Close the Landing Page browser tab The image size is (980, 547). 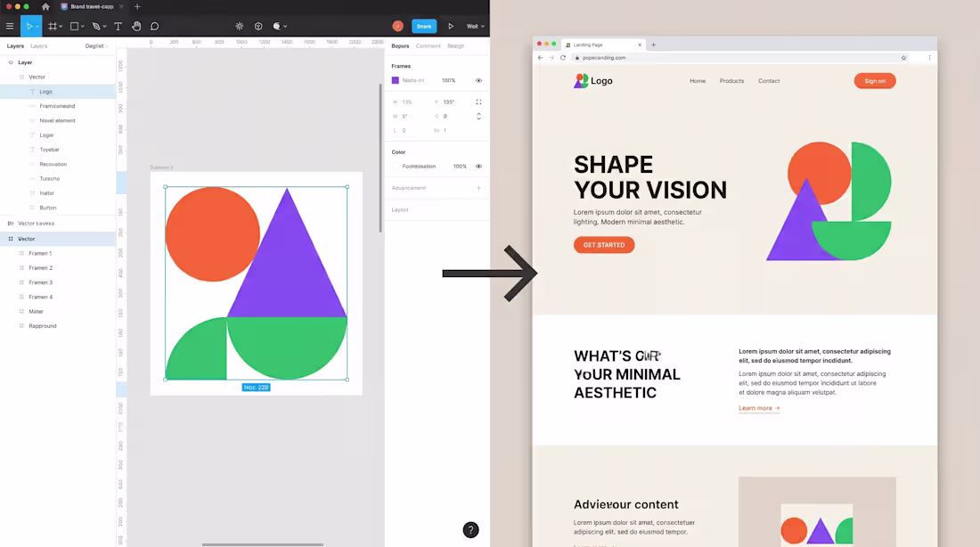[640, 45]
